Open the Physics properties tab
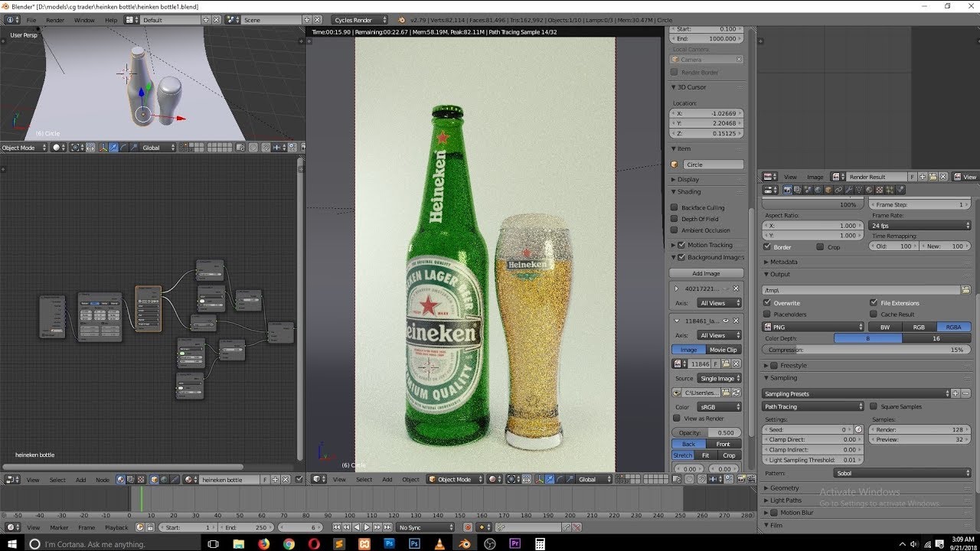Viewport: 980px width, 551px height. coord(900,190)
